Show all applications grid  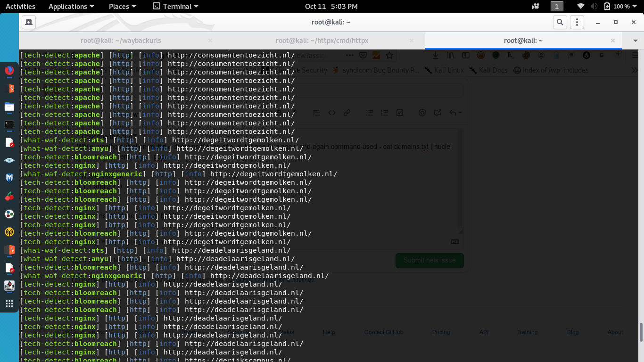click(9, 304)
